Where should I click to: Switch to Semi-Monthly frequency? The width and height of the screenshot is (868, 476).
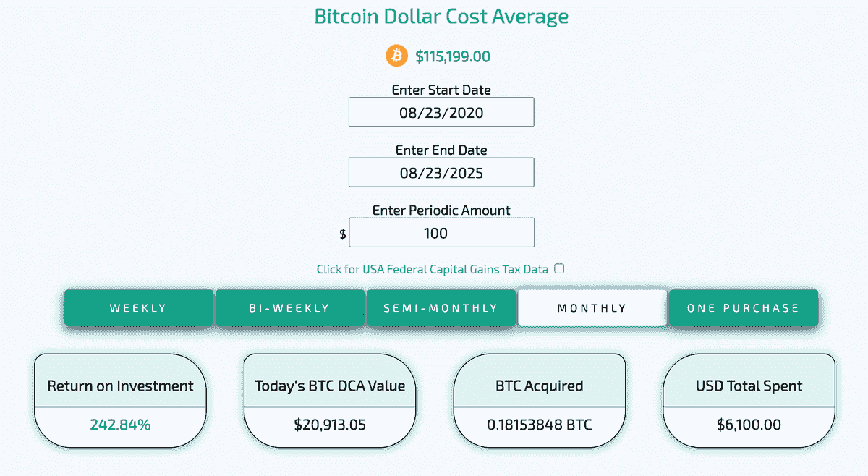tap(441, 308)
